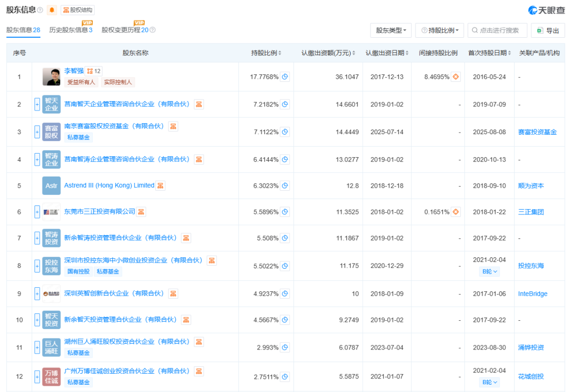The width and height of the screenshot is (566, 392).
Task: Expand the row for 东莞市三正投资有限公司
Action: 36,212
